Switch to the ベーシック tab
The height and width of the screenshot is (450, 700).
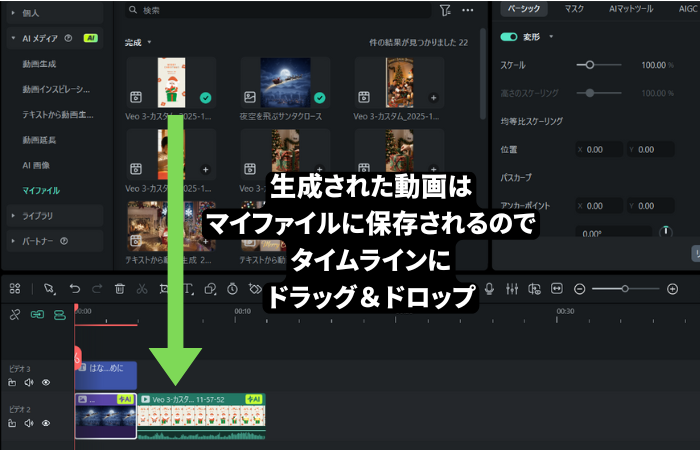tap(524, 8)
